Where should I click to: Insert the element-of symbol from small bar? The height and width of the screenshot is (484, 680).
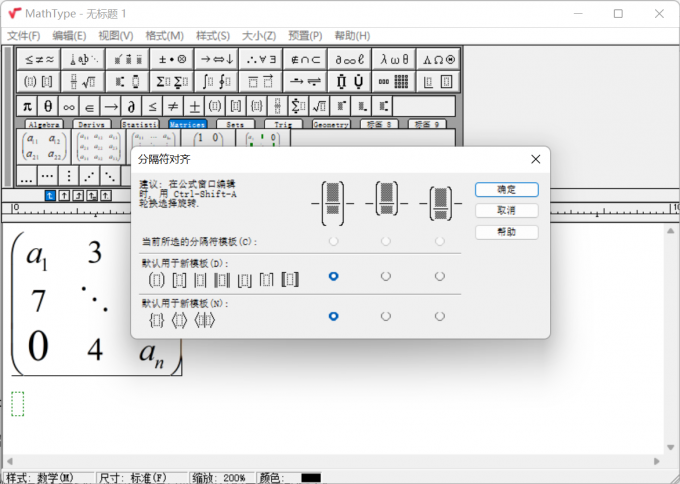click(89, 106)
